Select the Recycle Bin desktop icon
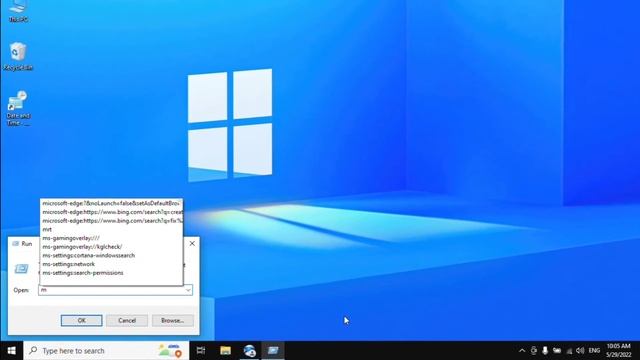This screenshot has height=360, width=640. click(18, 56)
